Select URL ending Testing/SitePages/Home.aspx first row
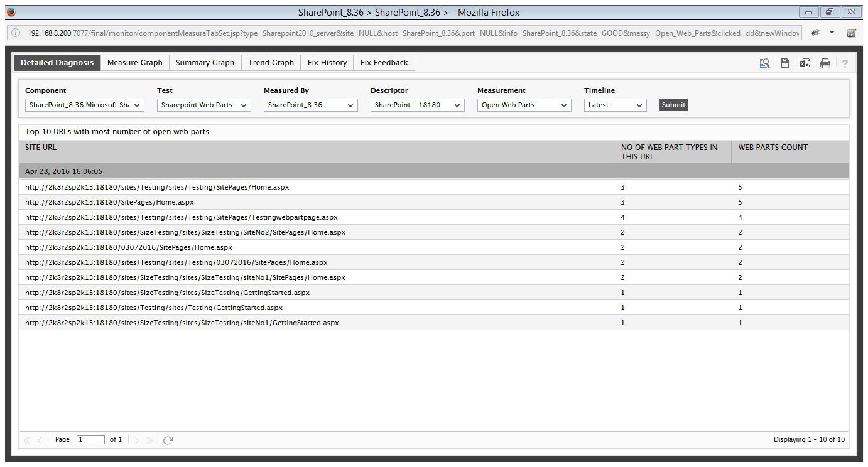Image resolution: width=868 pixels, height=467 pixels. (x=434, y=187)
